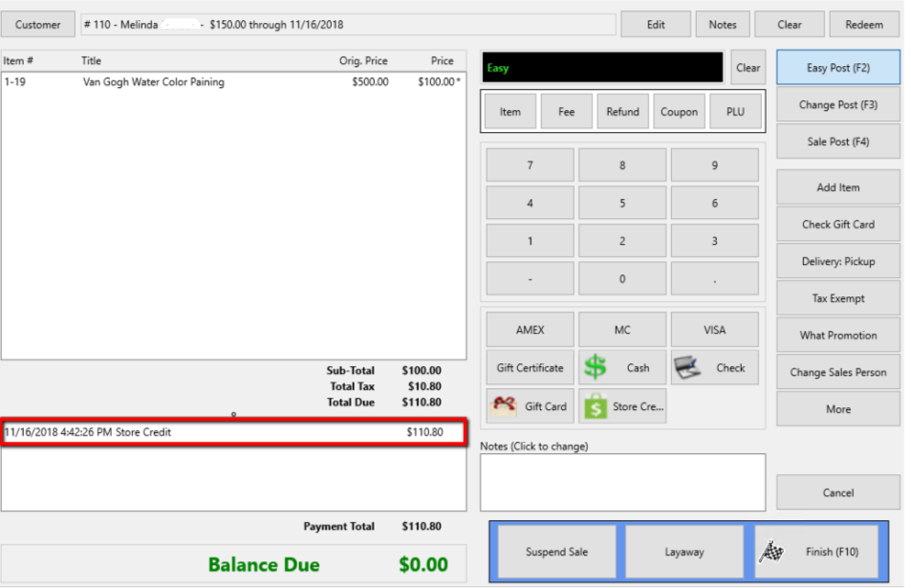Tap keypad number 1
This screenshot has width=911, height=588.
click(x=530, y=241)
